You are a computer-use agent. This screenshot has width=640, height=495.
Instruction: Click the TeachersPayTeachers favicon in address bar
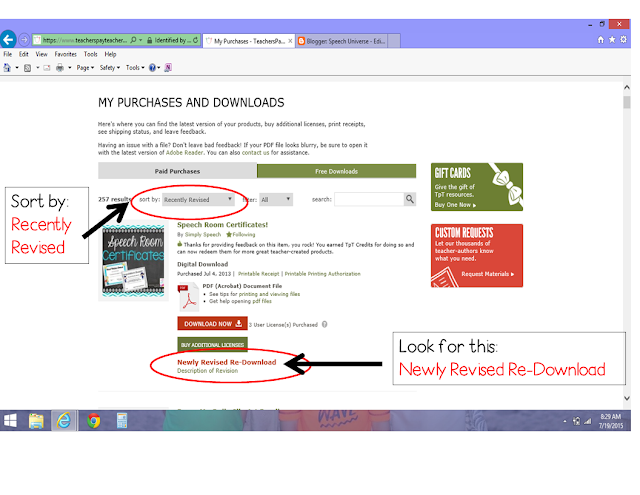click(x=37, y=40)
